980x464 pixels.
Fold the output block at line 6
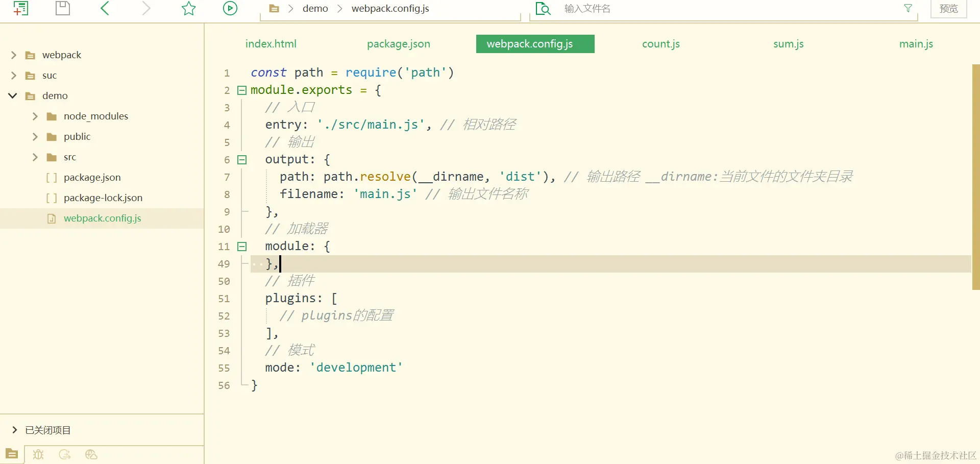click(242, 160)
